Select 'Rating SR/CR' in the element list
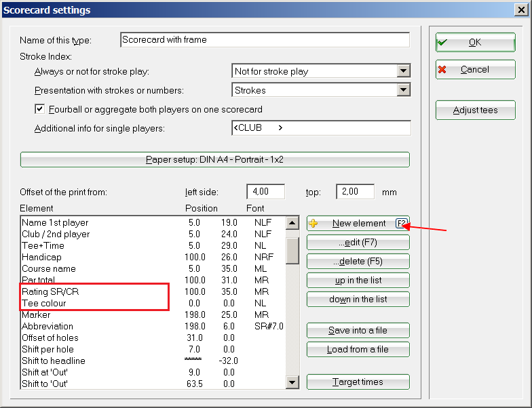 pyautogui.click(x=45, y=291)
